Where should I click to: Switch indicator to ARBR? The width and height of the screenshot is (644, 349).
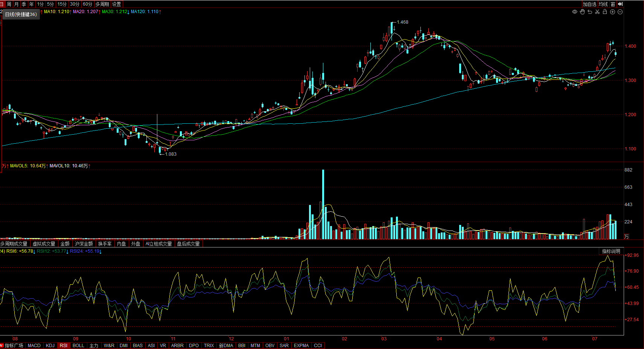[177, 346]
